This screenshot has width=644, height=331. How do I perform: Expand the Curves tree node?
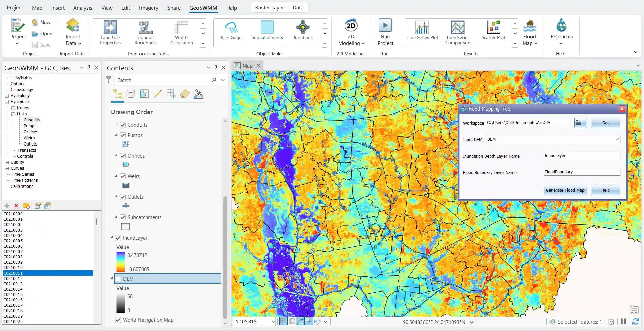pyautogui.click(x=7, y=168)
